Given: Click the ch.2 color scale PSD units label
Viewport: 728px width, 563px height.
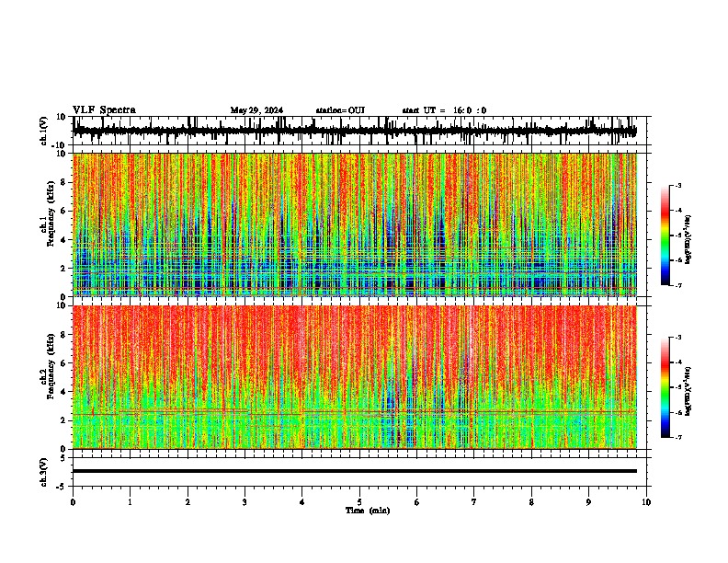Looking at the screenshot, I should click(688, 392).
